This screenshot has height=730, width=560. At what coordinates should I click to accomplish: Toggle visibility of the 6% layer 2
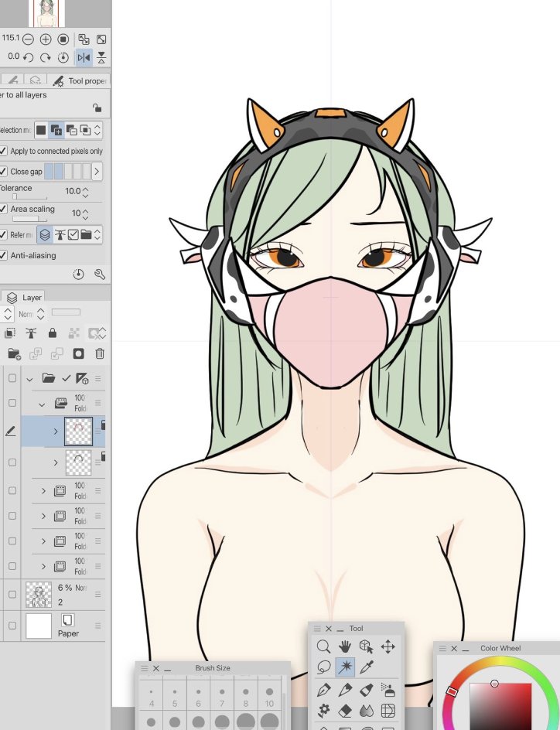click(x=12, y=594)
